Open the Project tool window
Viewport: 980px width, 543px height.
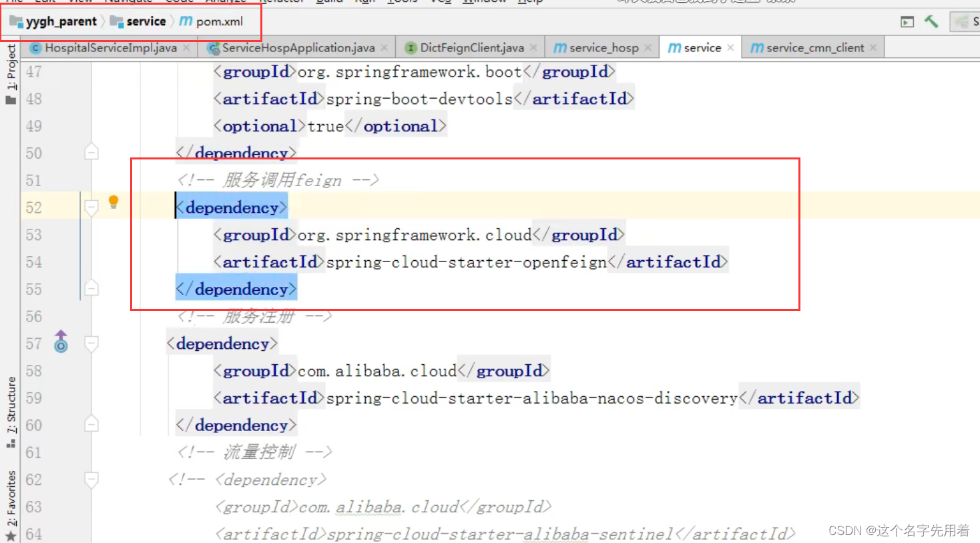coord(11,73)
